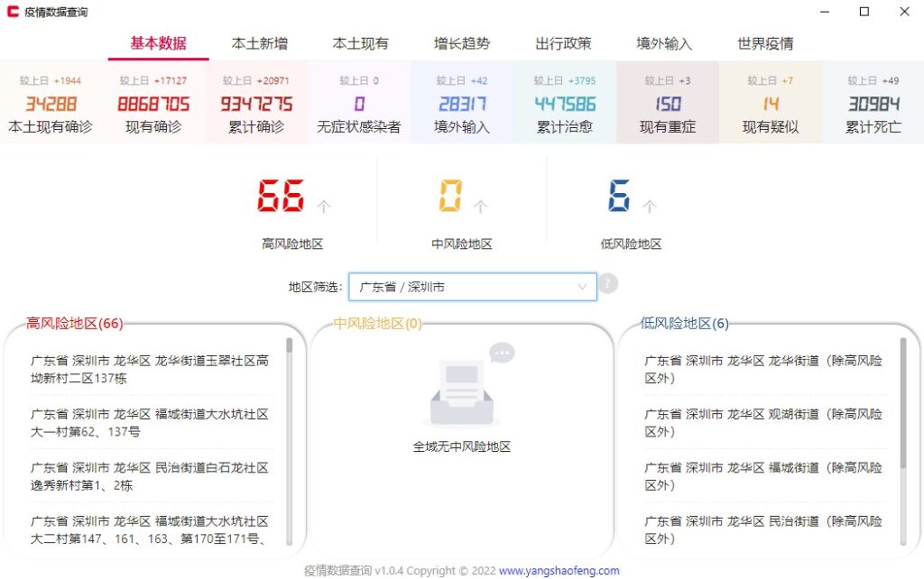Select low-risk entry 民治街道（除高风险区外）
The image size is (924, 579).
point(763,529)
